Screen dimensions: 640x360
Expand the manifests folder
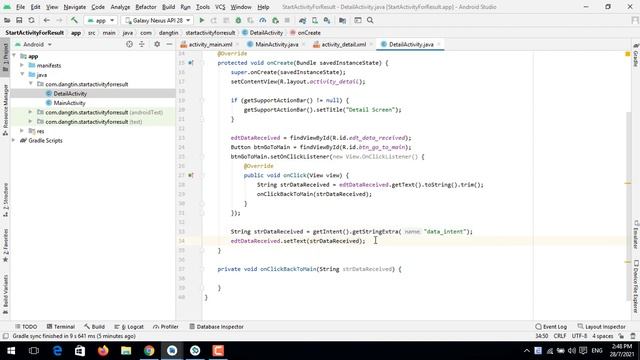(22, 65)
